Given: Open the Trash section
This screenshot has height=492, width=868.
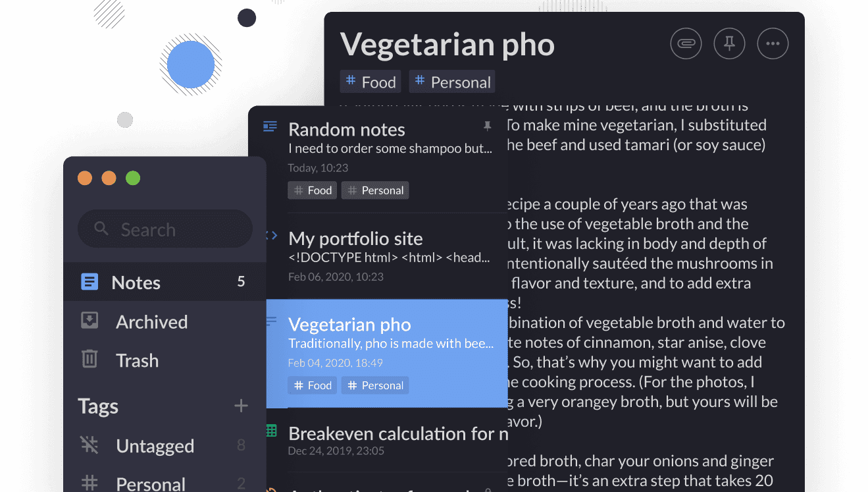Looking at the screenshot, I should (137, 360).
